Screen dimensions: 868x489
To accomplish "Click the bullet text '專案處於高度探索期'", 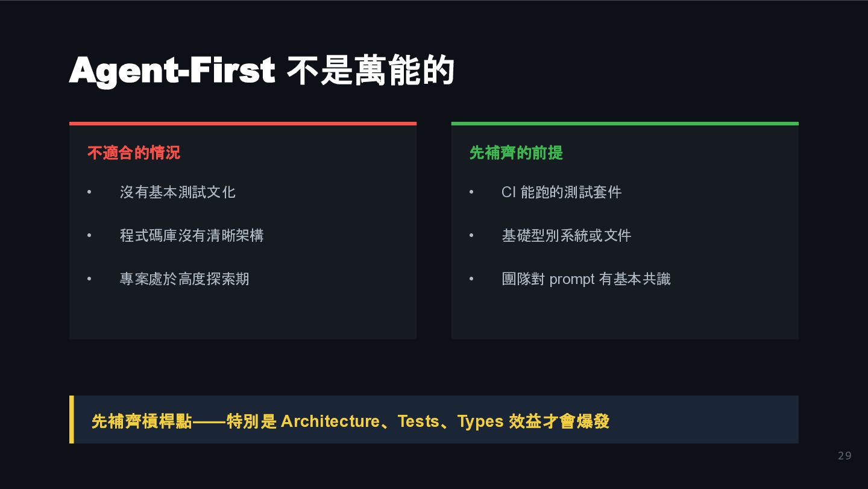I will tap(184, 279).
